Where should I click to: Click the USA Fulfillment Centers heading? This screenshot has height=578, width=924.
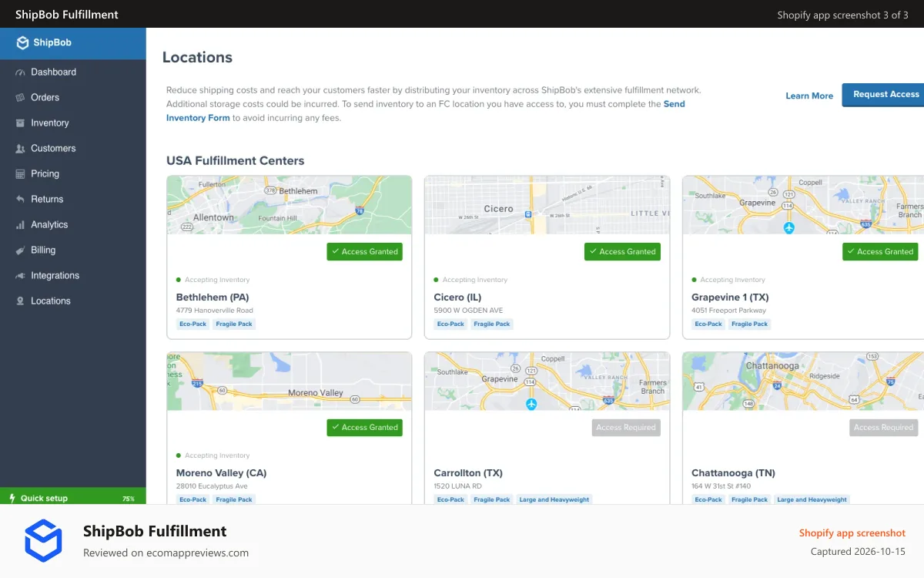tap(236, 161)
